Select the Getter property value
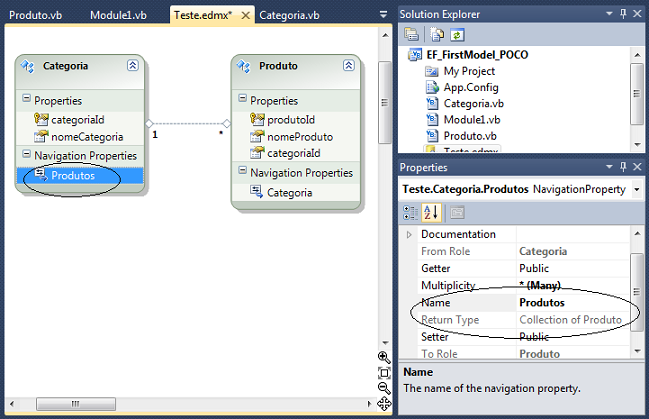This screenshot has height=419, width=649. [x=573, y=268]
